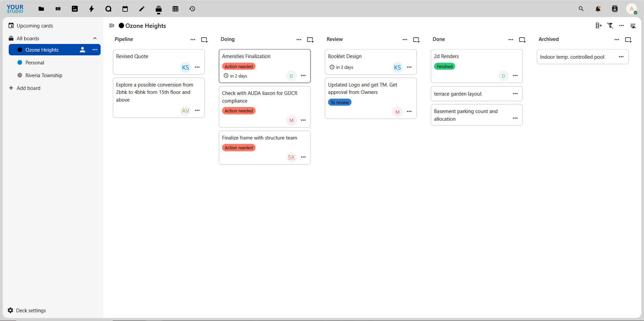Add card to Review list
The height and width of the screenshot is (321, 644).
tap(416, 40)
